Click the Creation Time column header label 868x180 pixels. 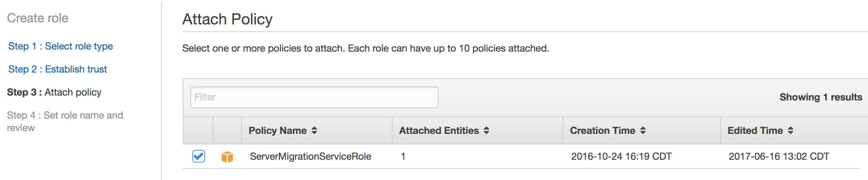coord(602,130)
